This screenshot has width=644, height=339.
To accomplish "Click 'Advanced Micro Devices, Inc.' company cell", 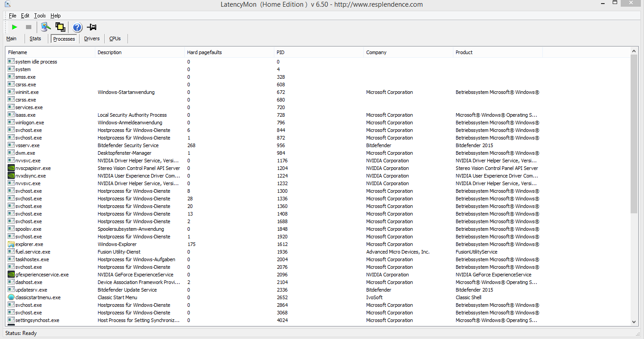I will (397, 252).
